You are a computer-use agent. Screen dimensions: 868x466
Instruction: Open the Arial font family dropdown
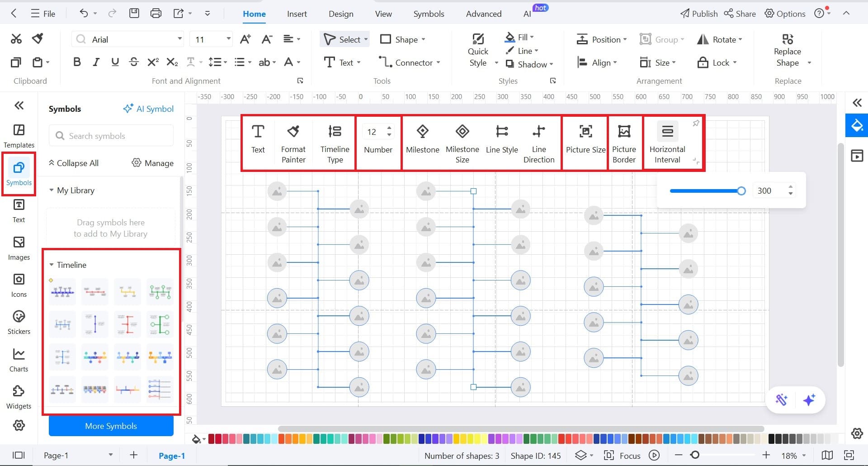(x=179, y=39)
